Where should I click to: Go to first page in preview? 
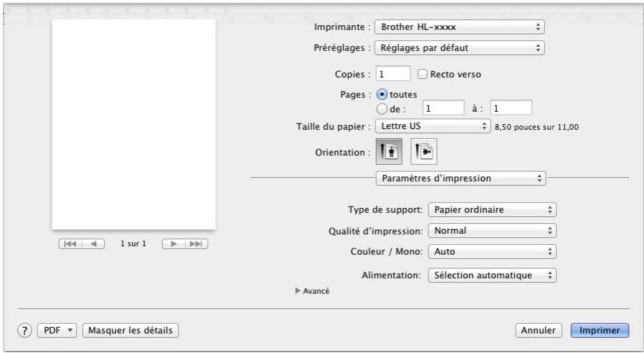pyautogui.click(x=70, y=243)
